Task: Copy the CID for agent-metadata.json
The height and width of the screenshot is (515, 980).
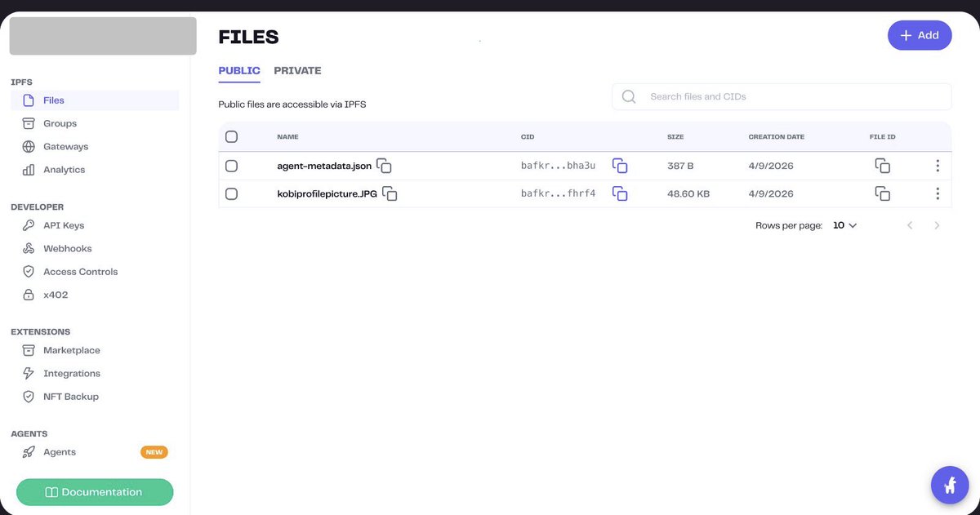Action: (x=620, y=165)
